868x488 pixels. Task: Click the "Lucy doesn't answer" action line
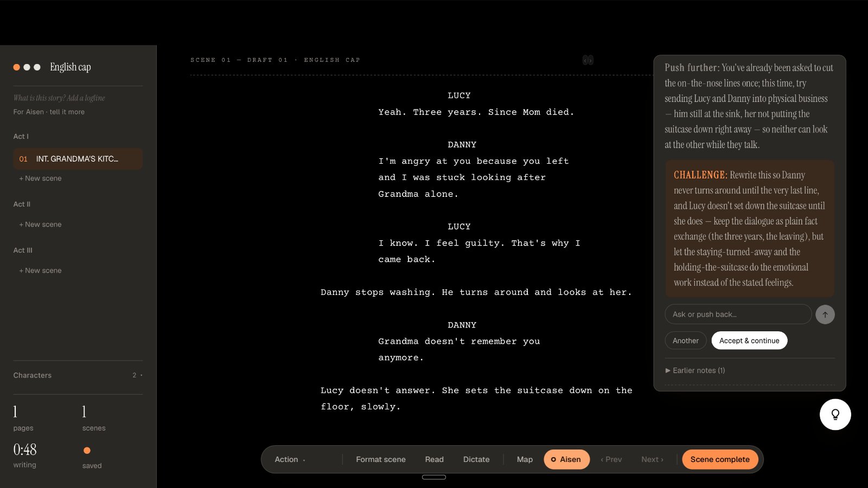(476, 399)
